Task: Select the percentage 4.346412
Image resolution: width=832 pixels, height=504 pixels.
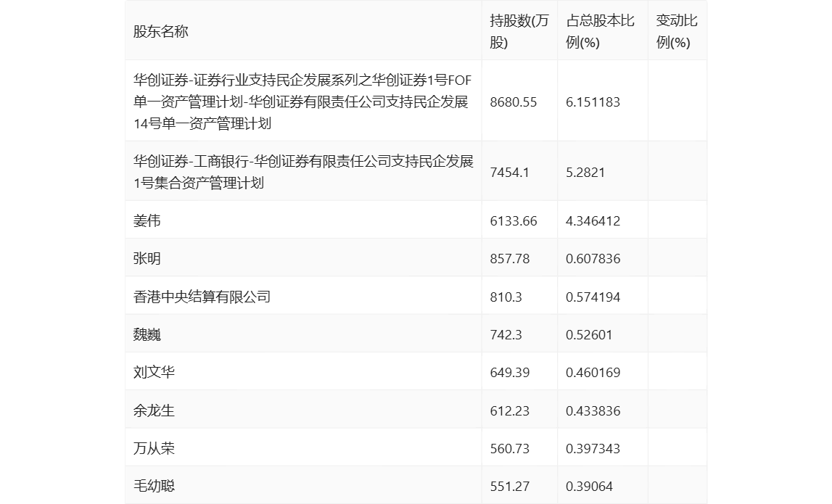Action: click(593, 220)
